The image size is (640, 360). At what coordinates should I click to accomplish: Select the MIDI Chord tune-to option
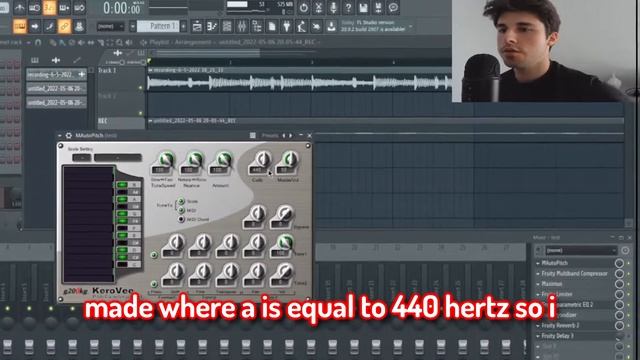click(x=181, y=219)
